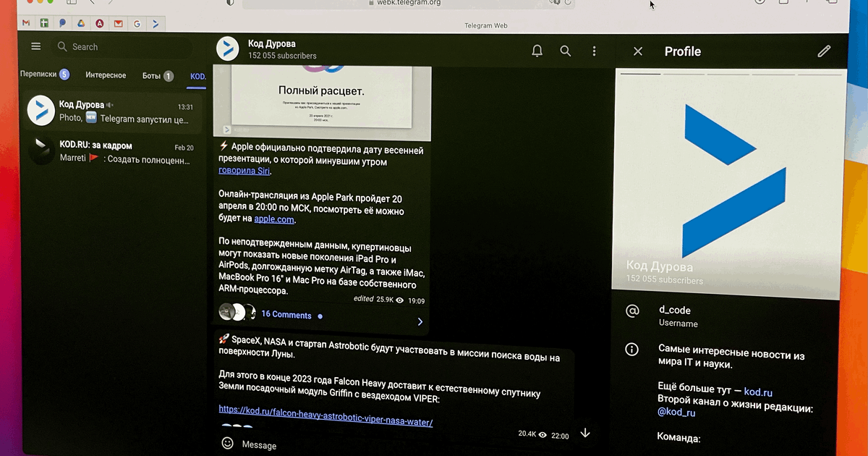The width and height of the screenshot is (868, 456).
Task: Toggle channel notifications bell icon
Action: pos(537,51)
